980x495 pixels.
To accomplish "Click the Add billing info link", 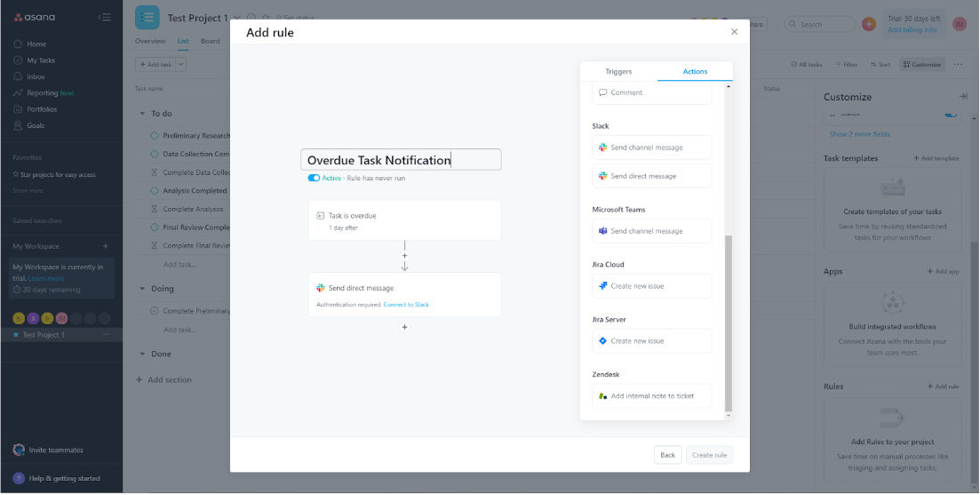I will tap(912, 30).
